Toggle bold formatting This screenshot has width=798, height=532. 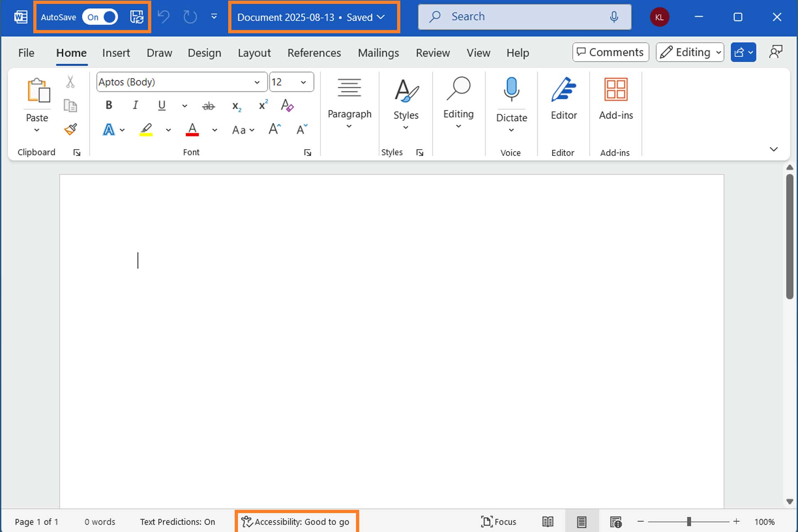coord(108,105)
